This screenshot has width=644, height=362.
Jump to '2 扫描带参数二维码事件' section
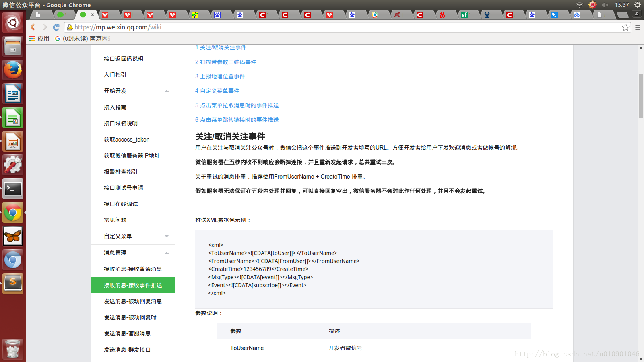[226, 62]
